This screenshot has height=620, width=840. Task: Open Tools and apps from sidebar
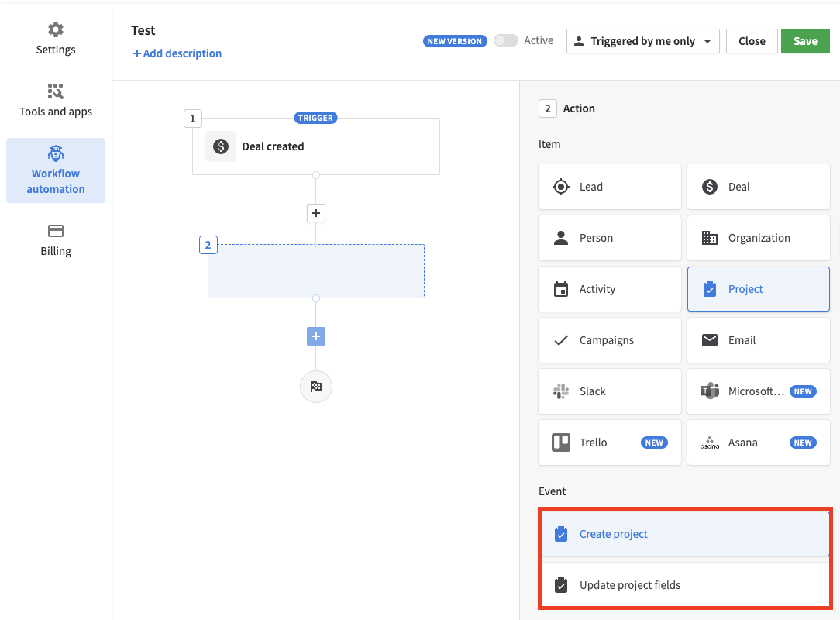tap(55, 101)
